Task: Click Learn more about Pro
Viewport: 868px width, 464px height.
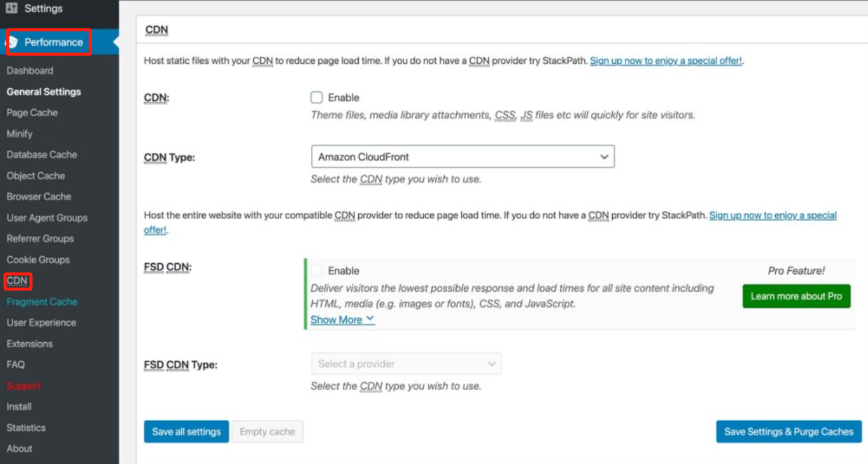Action: pyautogui.click(x=795, y=296)
